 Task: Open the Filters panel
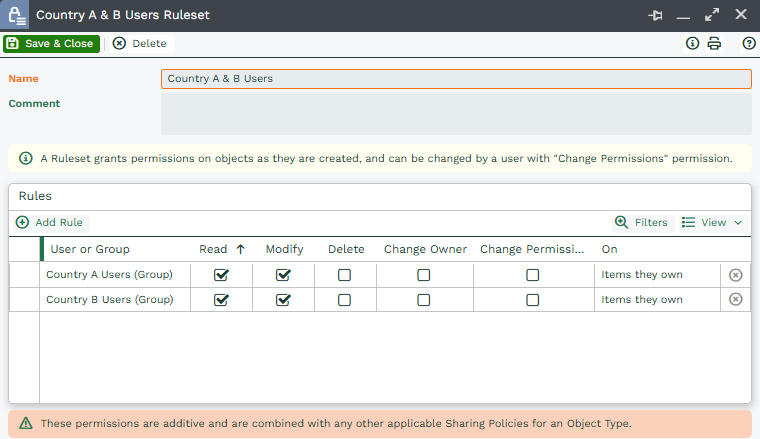tap(641, 222)
